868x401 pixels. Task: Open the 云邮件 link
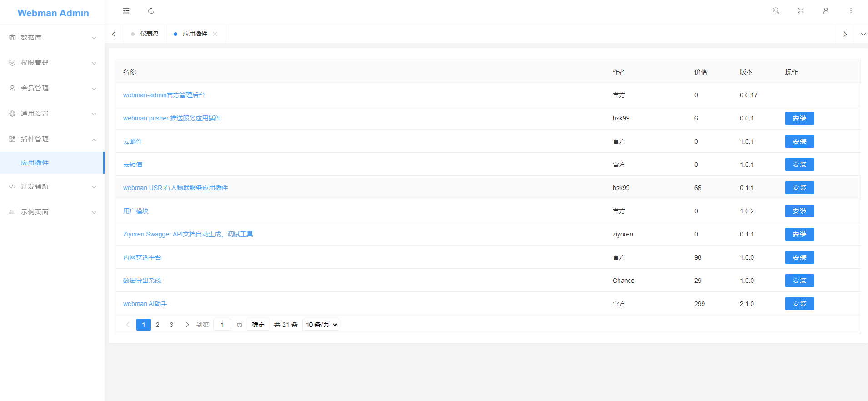pos(133,141)
